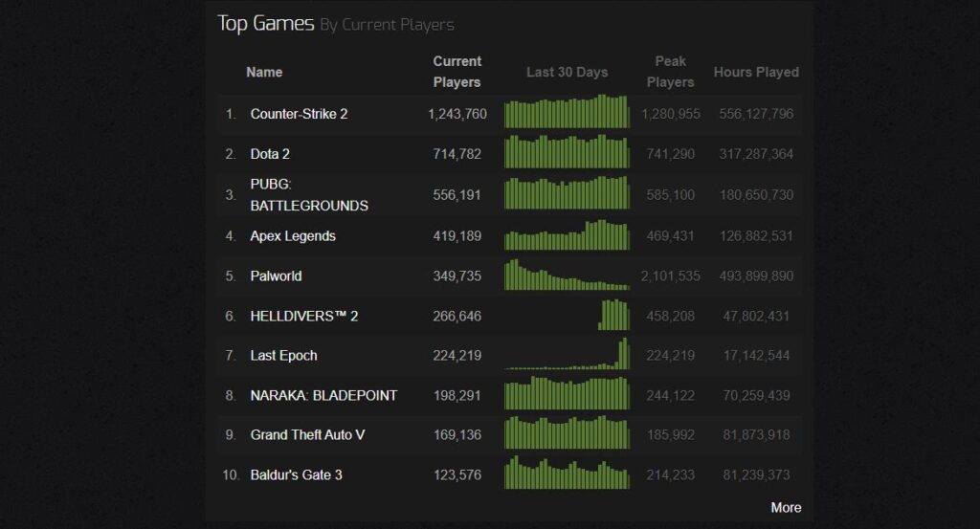
Task: Select NARAKA: BLADEPOINT from the list
Action: [323, 395]
